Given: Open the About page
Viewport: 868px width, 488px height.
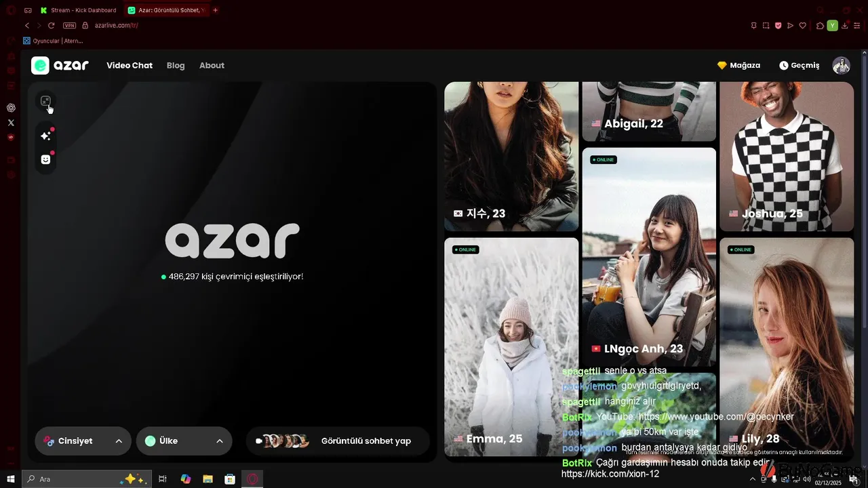Looking at the screenshot, I should 212,66.
